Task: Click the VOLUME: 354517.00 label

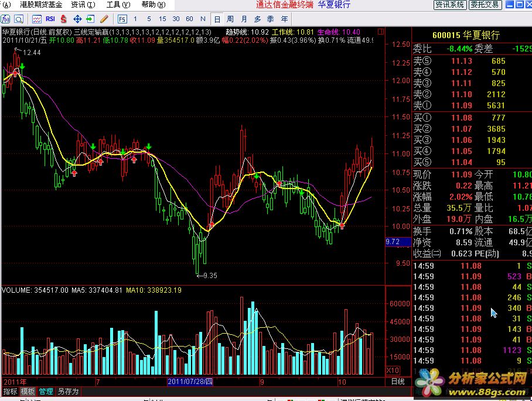Action: pos(35,290)
